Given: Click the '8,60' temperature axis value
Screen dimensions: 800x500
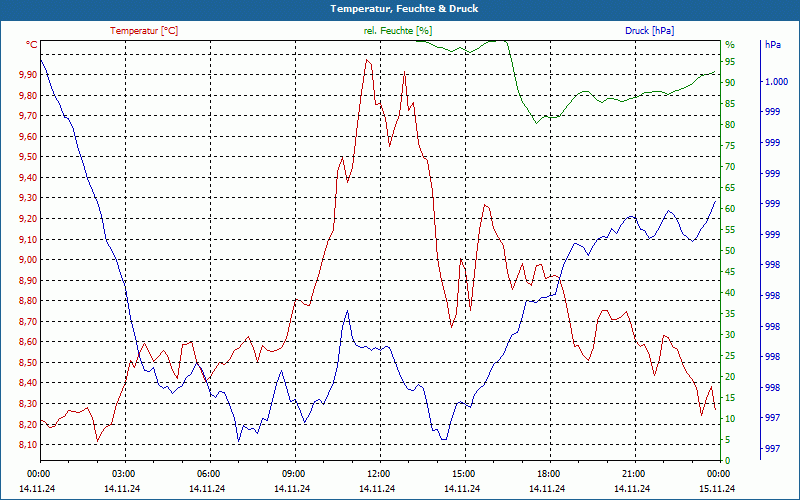Looking at the screenshot, I should (x=29, y=342).
